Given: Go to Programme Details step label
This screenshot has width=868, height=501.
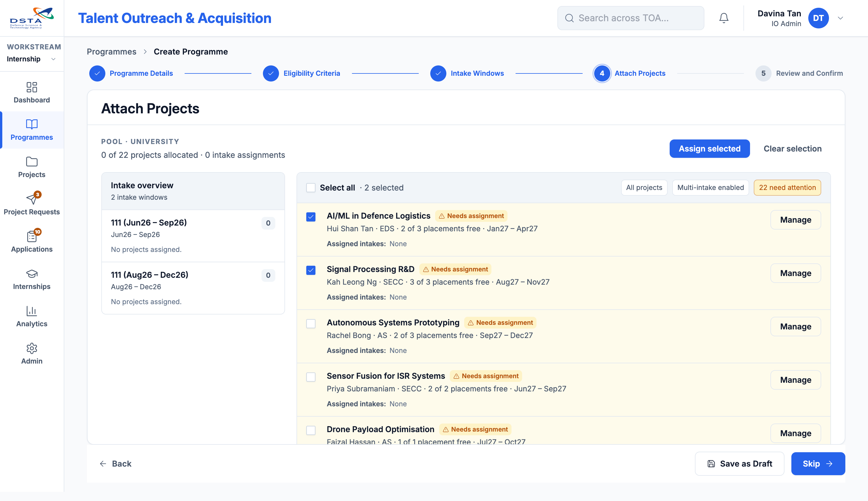Looking at the screenshot, I should point(141,73).
